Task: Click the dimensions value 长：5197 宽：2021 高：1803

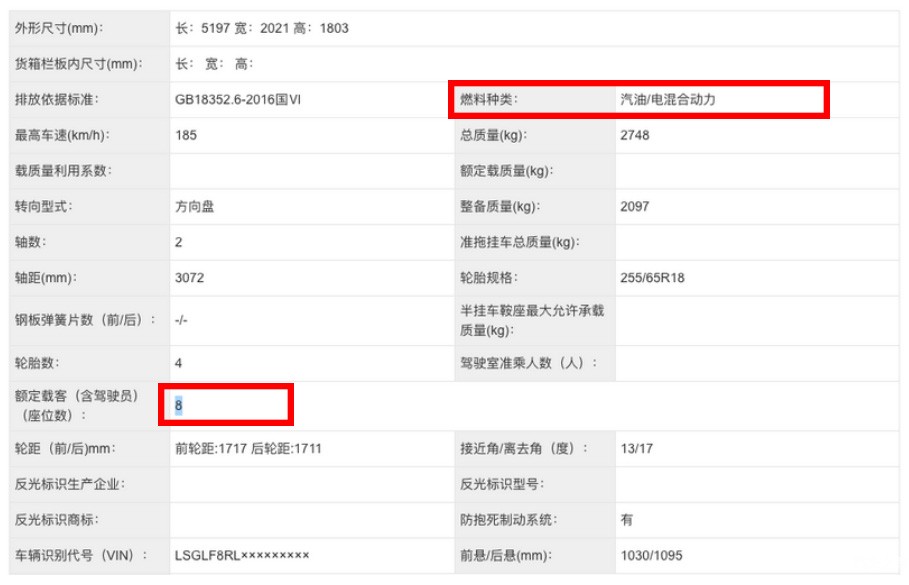Action: click(262, 28)
